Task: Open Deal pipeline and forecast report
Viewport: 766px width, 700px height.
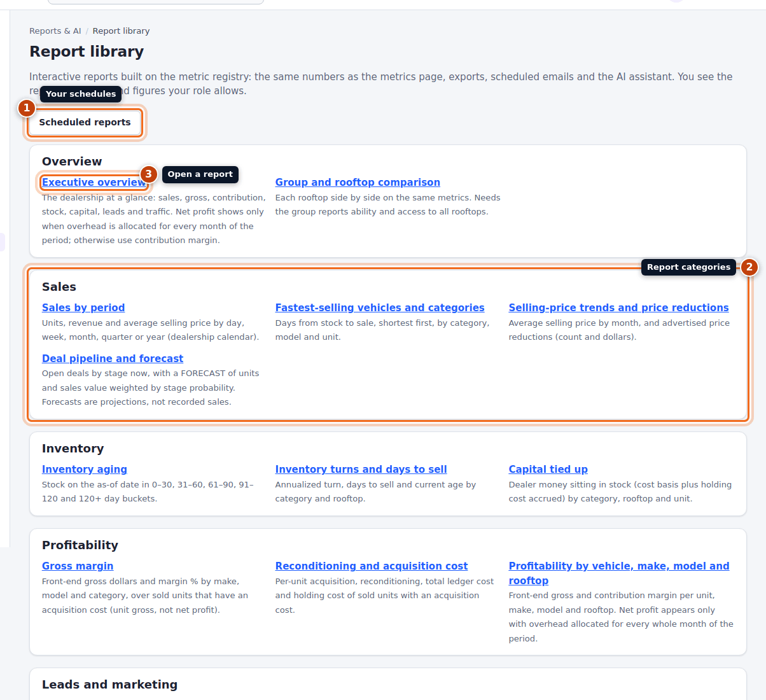Action: click(113, 358)
